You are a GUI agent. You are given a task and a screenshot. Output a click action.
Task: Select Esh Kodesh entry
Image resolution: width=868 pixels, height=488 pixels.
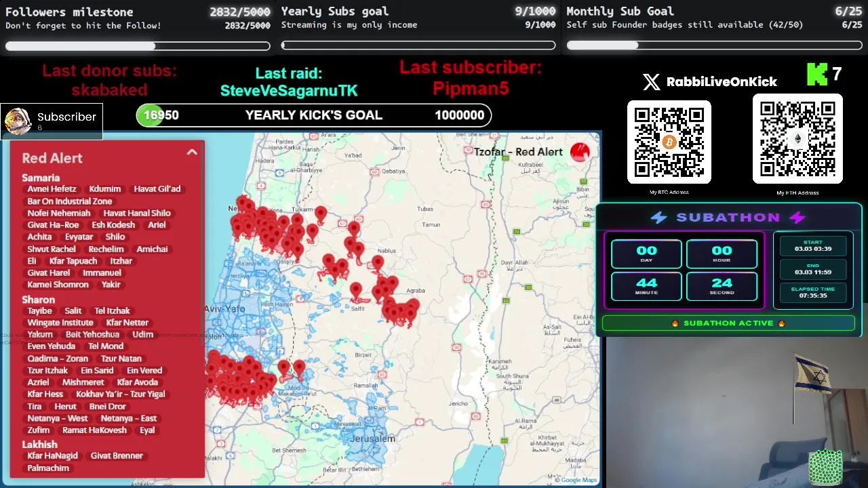tap(113, 225)
